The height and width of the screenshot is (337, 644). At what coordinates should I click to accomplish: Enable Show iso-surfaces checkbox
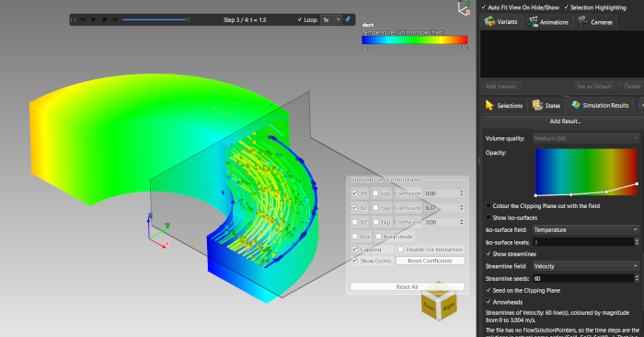[489, 217]
